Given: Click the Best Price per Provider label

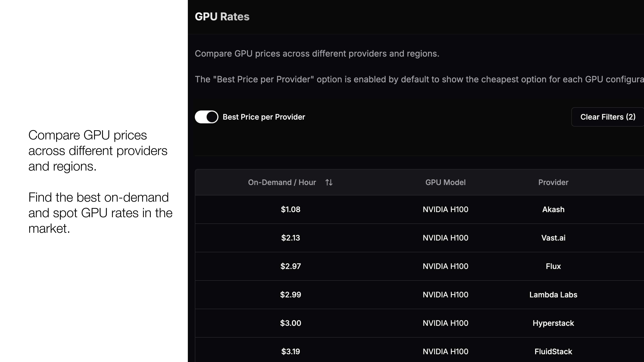Looking at the screenshot, I should click(x=264, y=117).
